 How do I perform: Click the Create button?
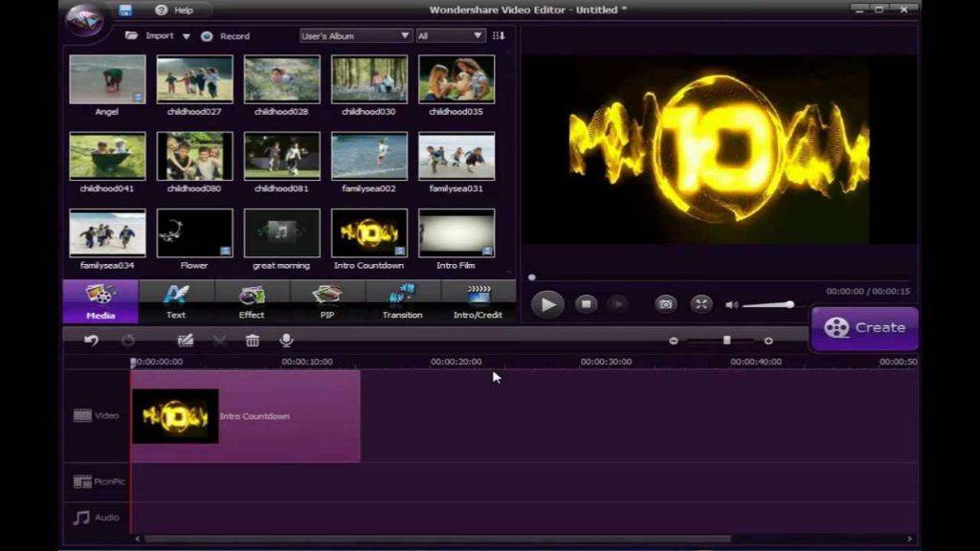pyautogui.click(x=864, y=327)
